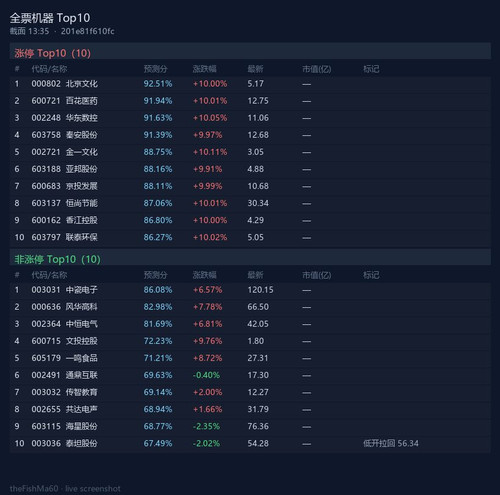The image size is (500, 495).
Task: Click the +6.57% change value
Action: [x=207, y=290]
